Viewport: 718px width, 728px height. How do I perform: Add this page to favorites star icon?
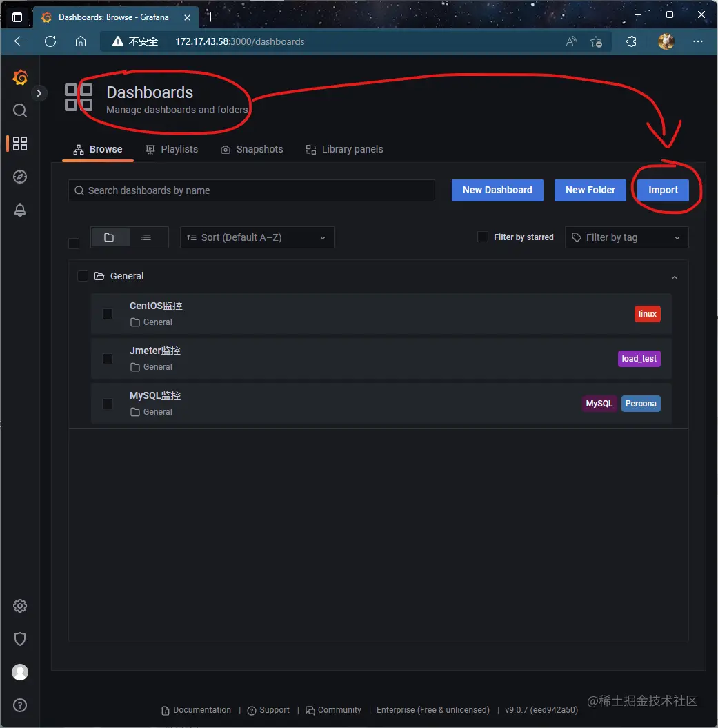(x=597, y=41)
